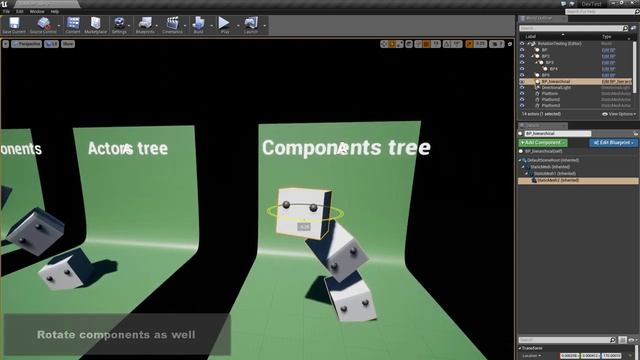
Task: Toggle rotation snapping in viewport
Action: click(x=447, y=44)
